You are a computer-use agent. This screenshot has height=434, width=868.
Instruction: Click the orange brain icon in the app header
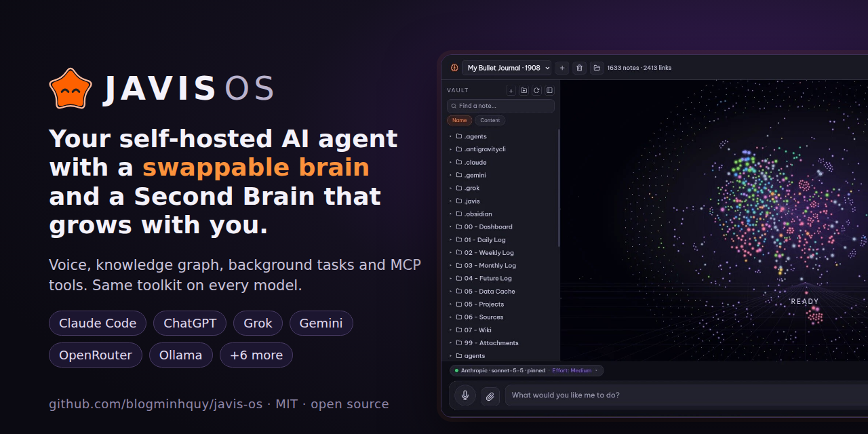(454, 68)
